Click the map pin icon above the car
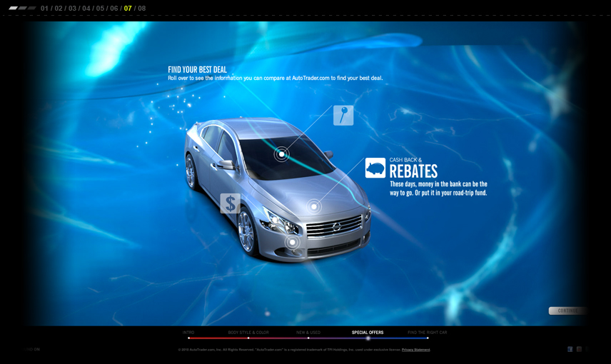This screenshot has width=611, height=364. tap(343, 116)
